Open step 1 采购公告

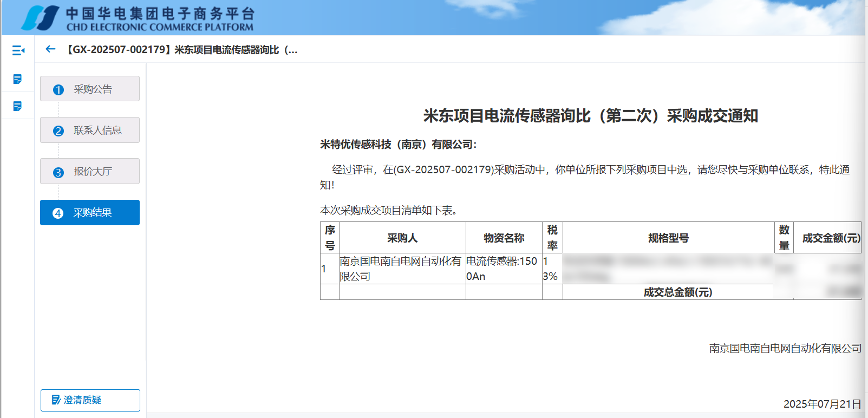[90, 89]
